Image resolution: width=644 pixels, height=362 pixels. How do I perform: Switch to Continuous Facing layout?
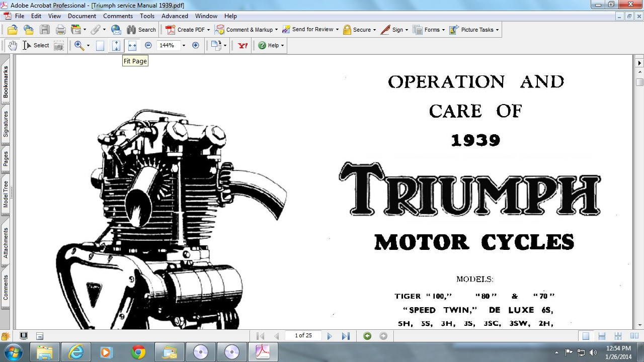(618, 336)
